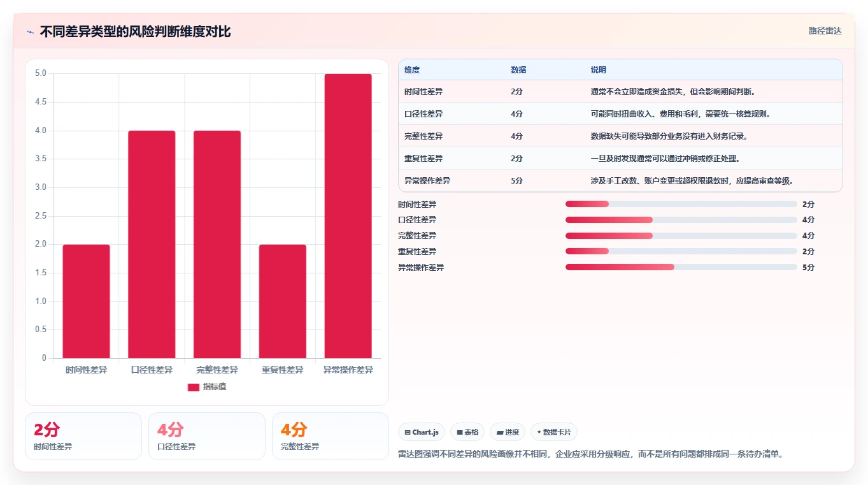Select the 进度 tag chip
The width and height of the screenshot is (868, 485).
pos(508,432)
